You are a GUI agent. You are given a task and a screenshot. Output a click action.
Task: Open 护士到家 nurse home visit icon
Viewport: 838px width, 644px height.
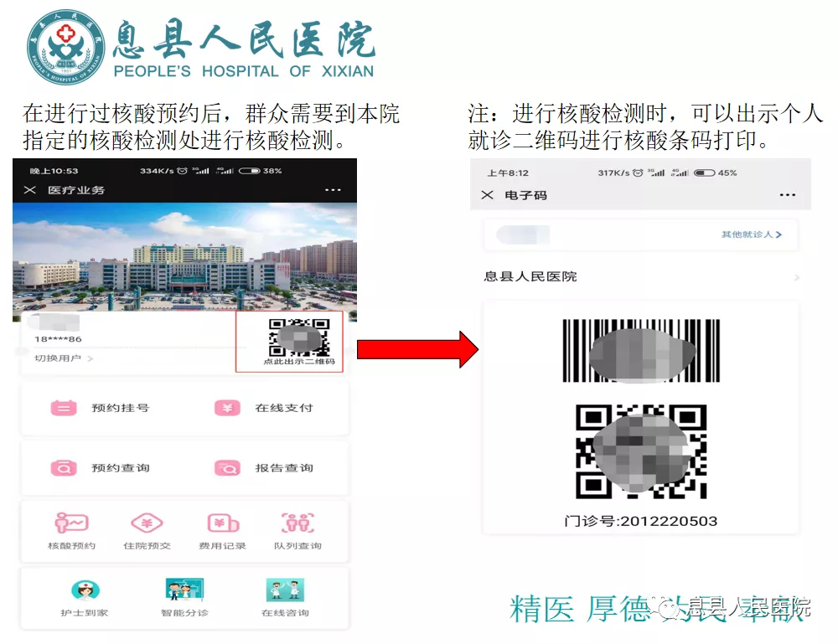85,590
